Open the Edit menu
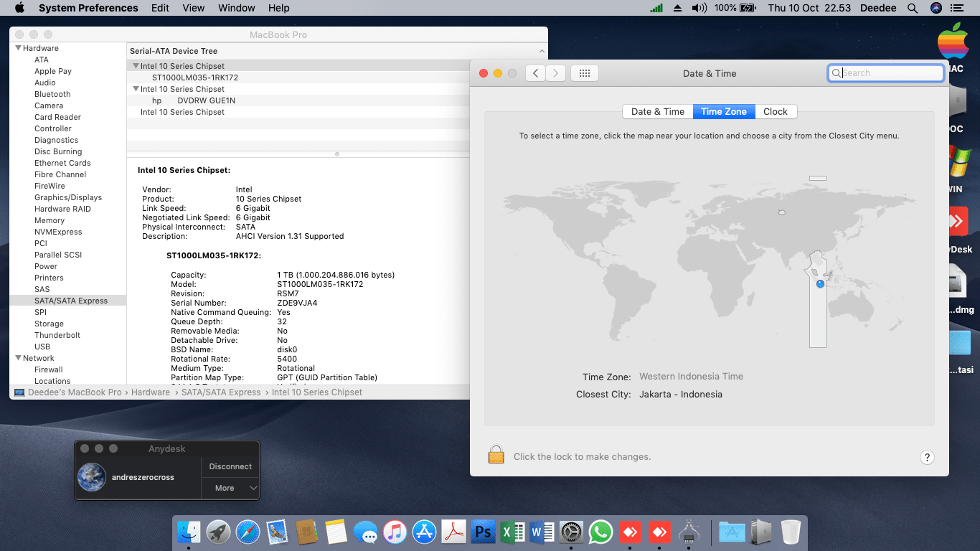Screen dimensions: 980x551 pyautogui.click(x=160, y=8)
